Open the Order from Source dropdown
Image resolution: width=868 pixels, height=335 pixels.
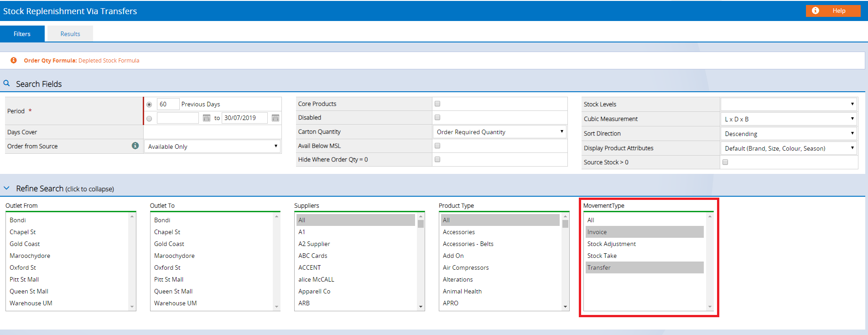pyautogui.click(x=212, y=147)
